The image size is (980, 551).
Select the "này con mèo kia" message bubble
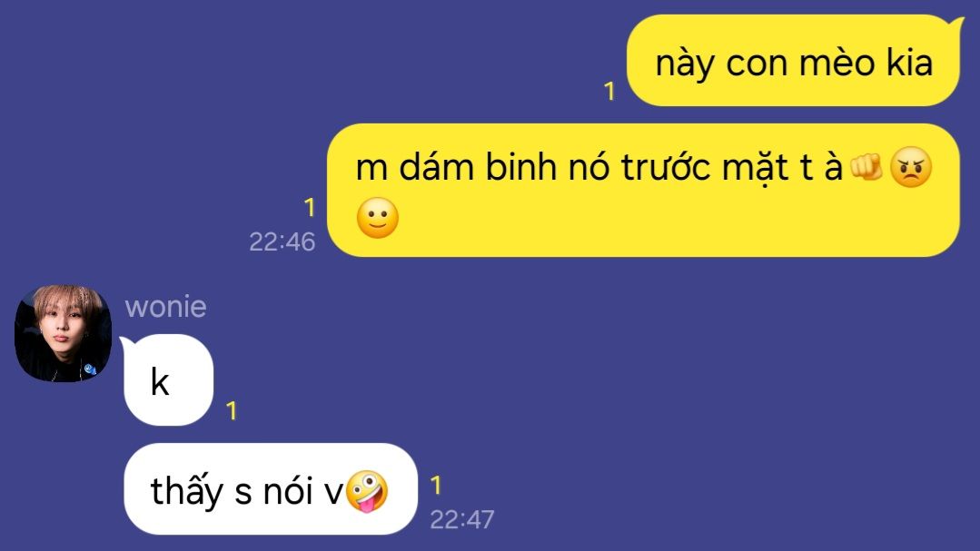point(794,61)
